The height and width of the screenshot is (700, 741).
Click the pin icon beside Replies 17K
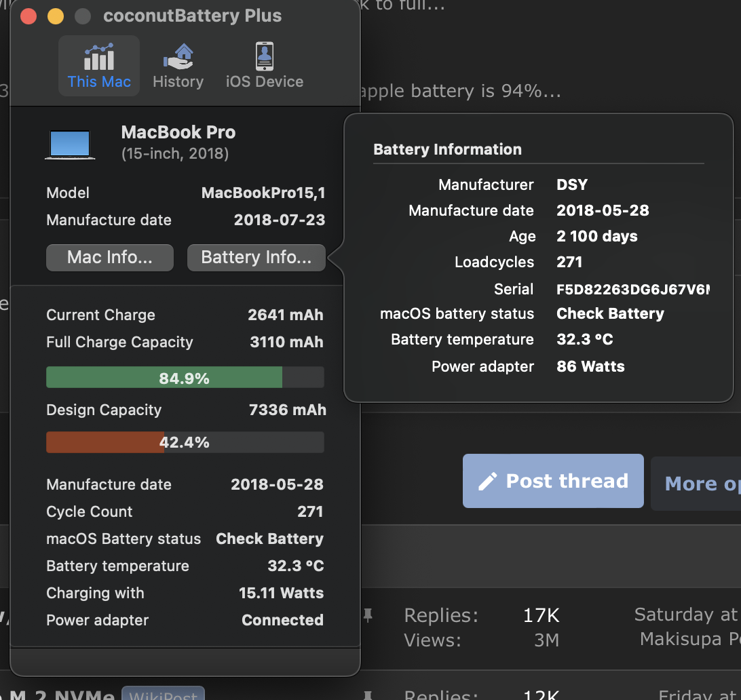368,615
